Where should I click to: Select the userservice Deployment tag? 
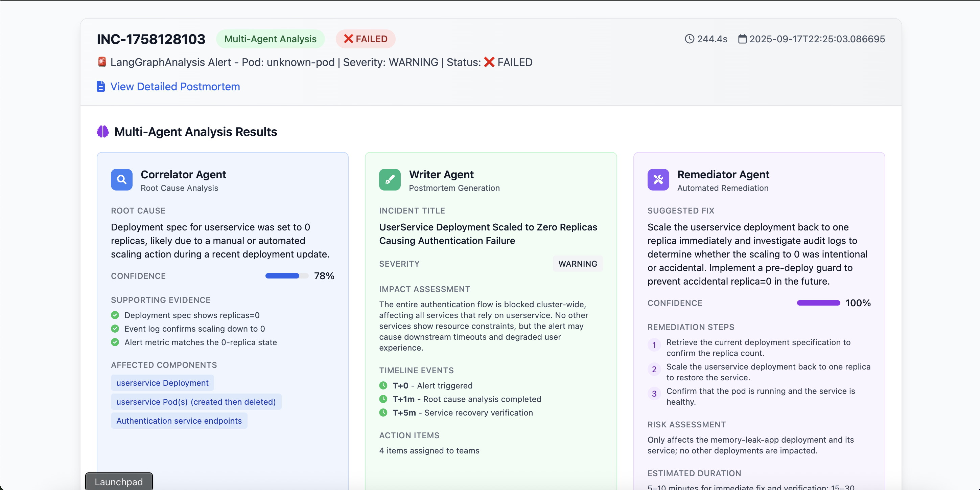(x=162, y=383)
